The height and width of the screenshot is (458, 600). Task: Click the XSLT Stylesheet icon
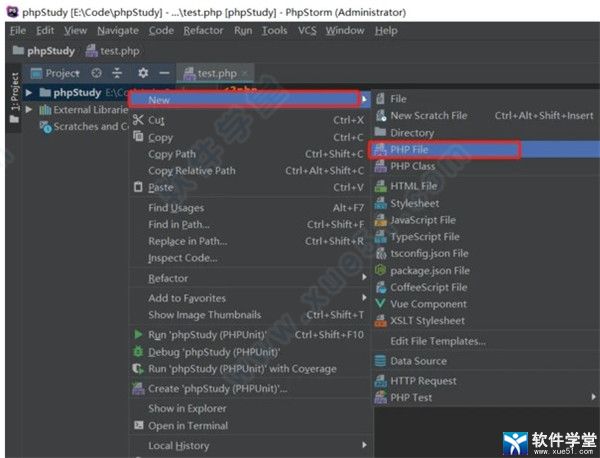click(380, 321)
